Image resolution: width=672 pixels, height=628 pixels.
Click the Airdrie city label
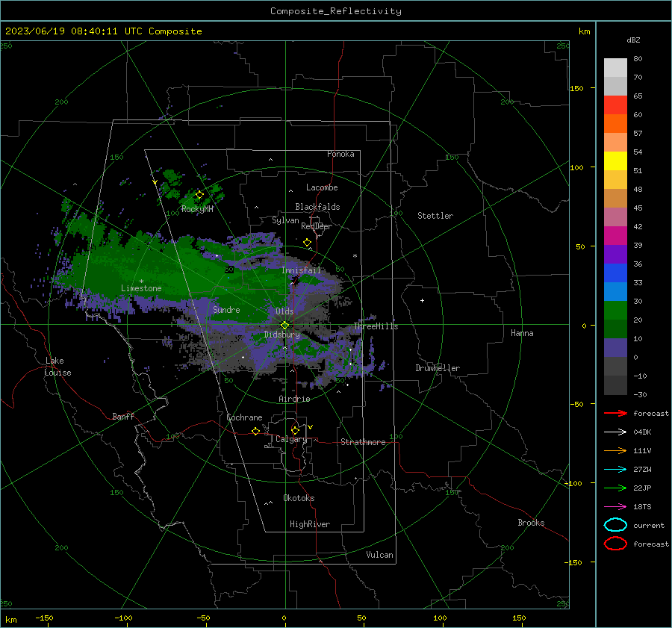[x=294, y=399]
